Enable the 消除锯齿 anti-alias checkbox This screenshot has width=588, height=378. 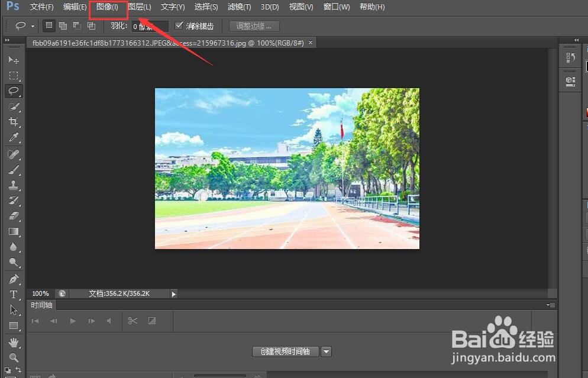(179, 25)
